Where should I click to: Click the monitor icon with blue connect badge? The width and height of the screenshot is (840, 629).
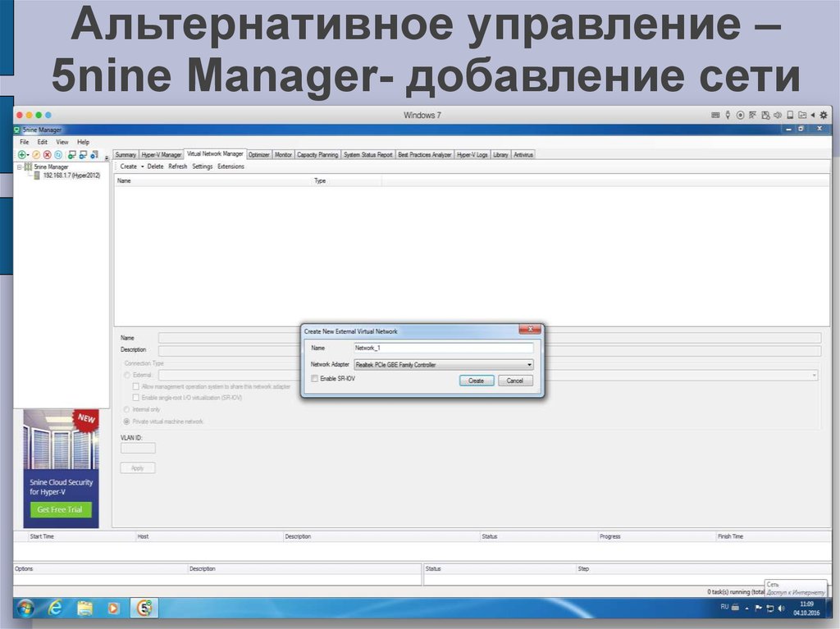pyautogui.click(x=83, y=155)
